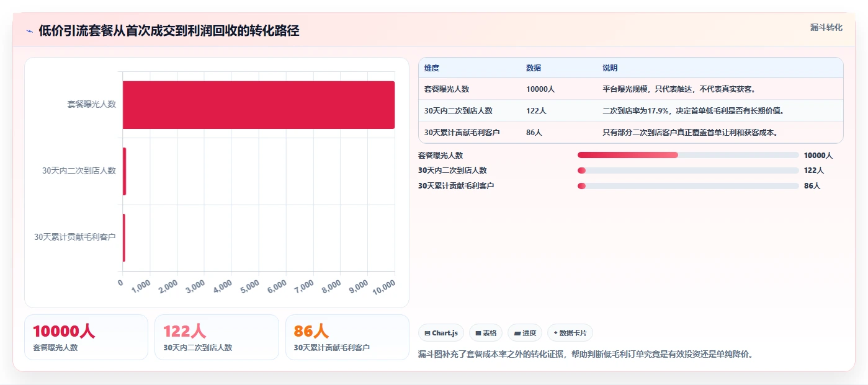Click the footer note 漏斗图补充了套餐成本率
The height and width of the screenshot is (385, 868).
coord(586,355)
